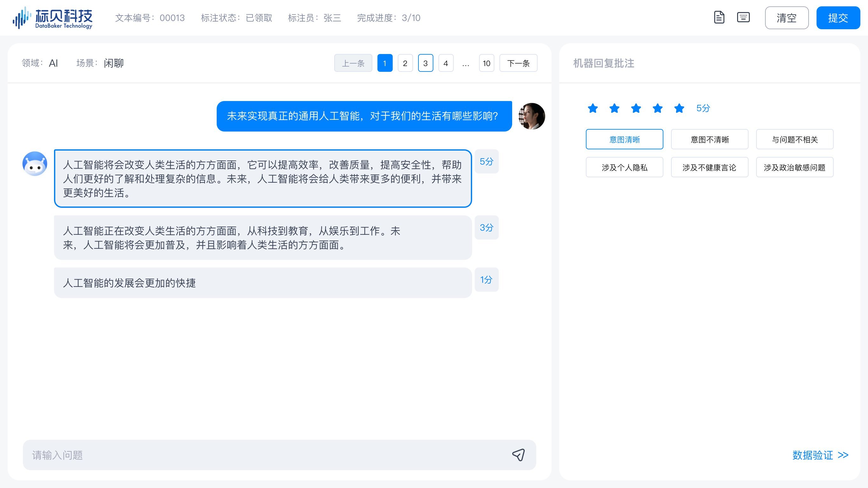This screenshot has height=488, width=868.
Task: Click the user profile photo avatar
Action: point(532,116)
